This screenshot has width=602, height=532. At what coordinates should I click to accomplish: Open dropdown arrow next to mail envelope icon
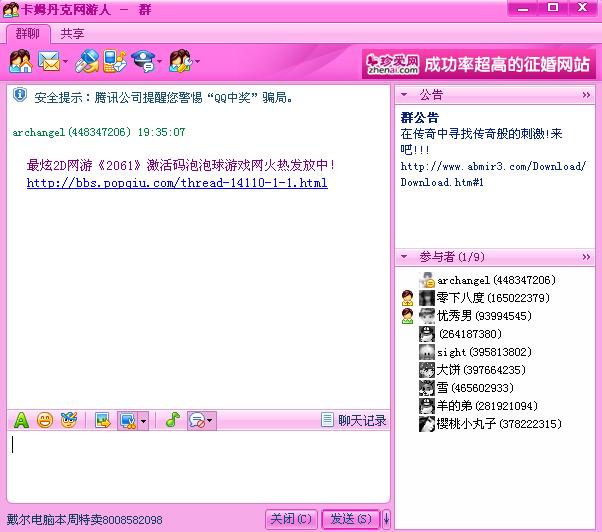[66, 63]
